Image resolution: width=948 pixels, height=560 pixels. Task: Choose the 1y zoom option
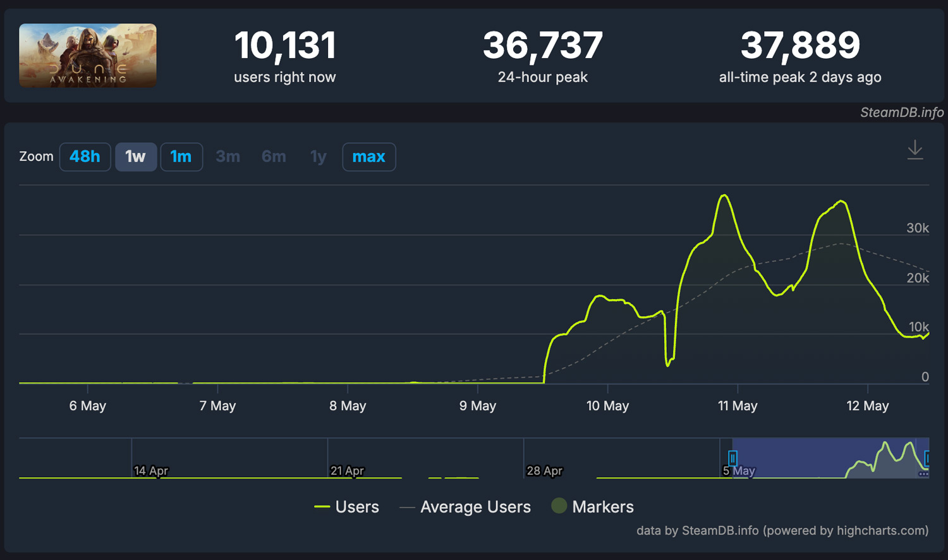coord(319,157)
